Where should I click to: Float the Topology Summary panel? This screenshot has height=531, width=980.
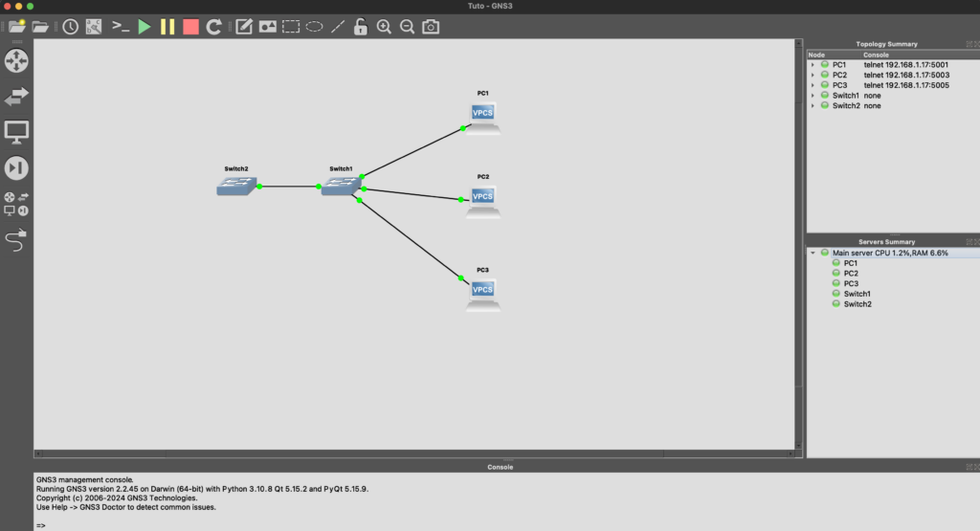tap(969, 44)
